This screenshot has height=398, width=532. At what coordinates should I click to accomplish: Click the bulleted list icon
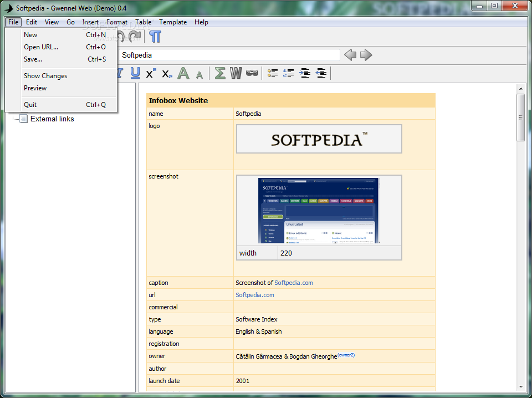click(273, 73)
